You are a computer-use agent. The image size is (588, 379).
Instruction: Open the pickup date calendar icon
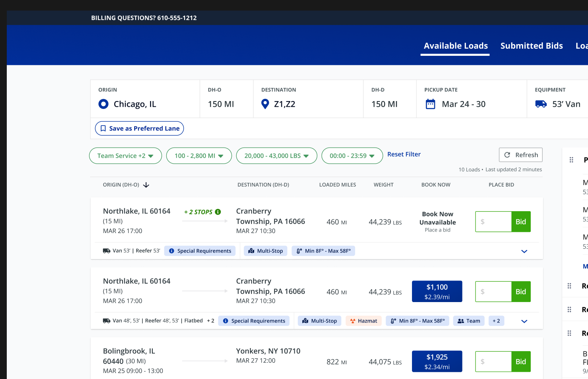tap(430, 104)
